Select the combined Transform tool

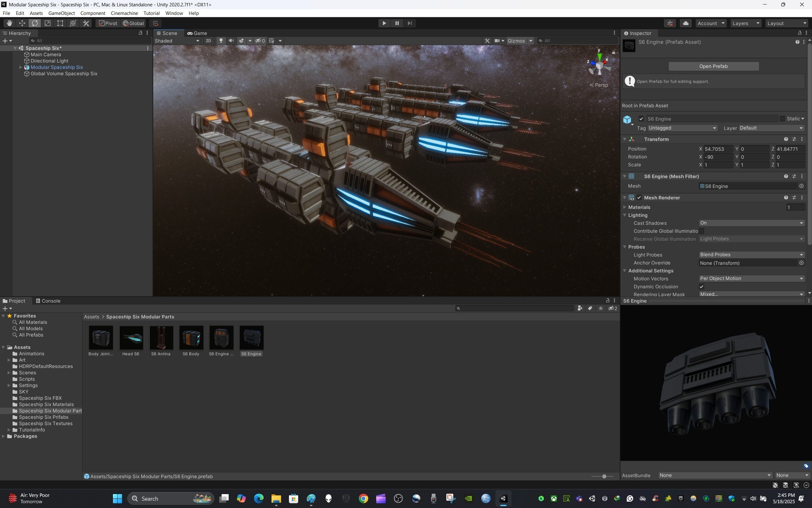pos(73,23)
